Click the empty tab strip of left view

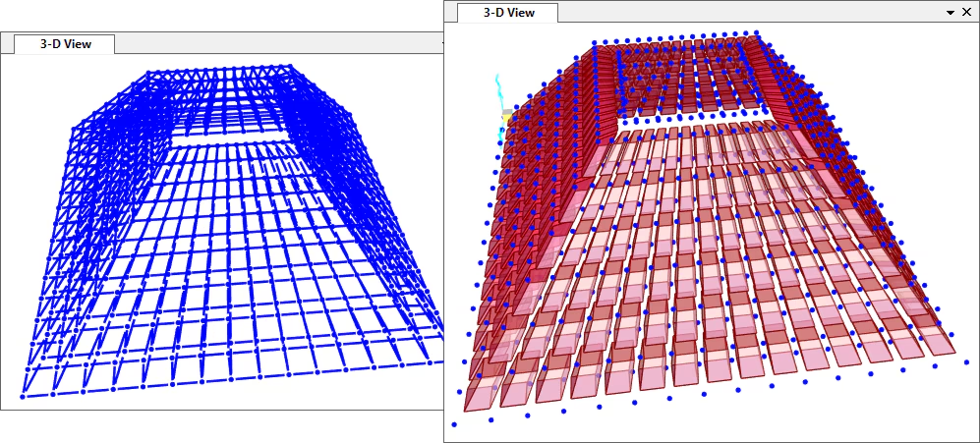[x=275, y=44]
